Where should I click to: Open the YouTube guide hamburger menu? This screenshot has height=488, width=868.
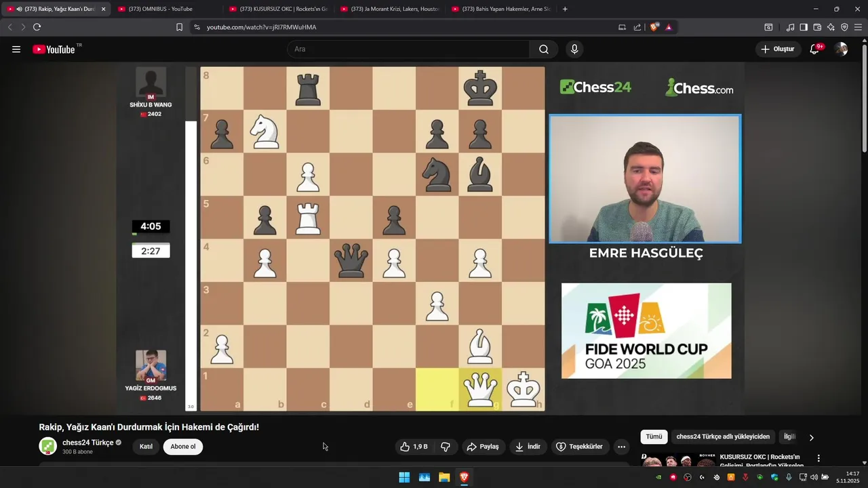point(16,49)
